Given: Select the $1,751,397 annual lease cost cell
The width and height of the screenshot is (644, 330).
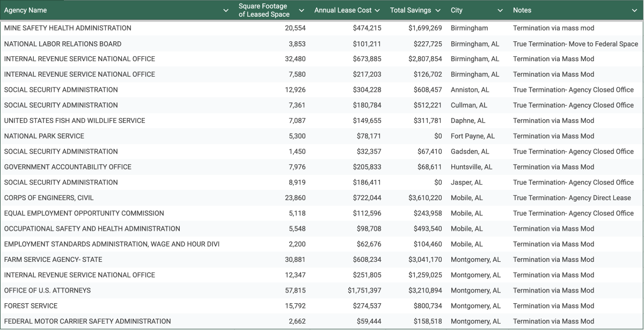Looking at the screenshot, I should (x=364, y=290).
